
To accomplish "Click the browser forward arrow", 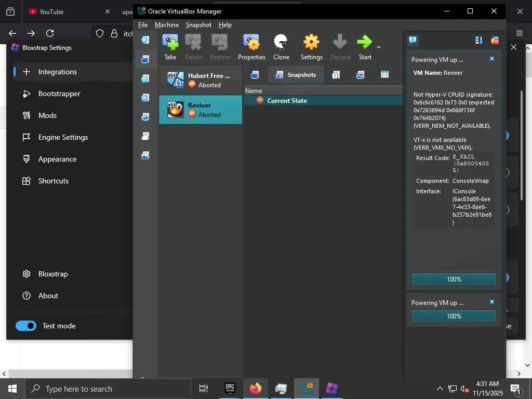I will (31, 33).
